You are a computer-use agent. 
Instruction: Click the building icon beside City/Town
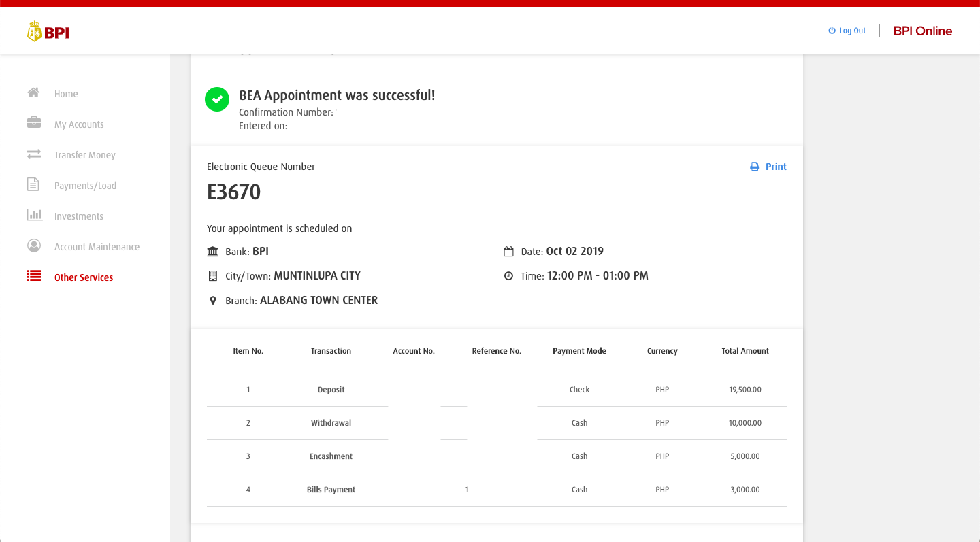tap(212, 276)
